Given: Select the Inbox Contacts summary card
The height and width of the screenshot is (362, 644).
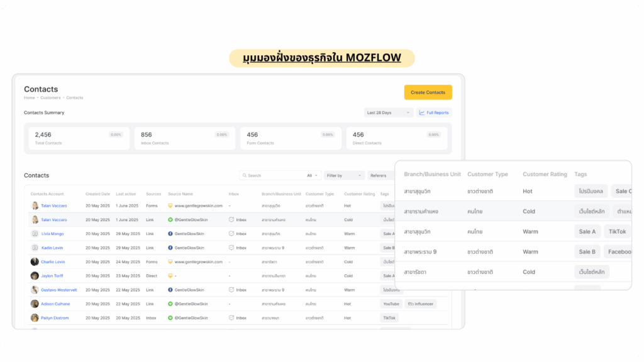Looking at the screenshot, I should click(185, 138).
